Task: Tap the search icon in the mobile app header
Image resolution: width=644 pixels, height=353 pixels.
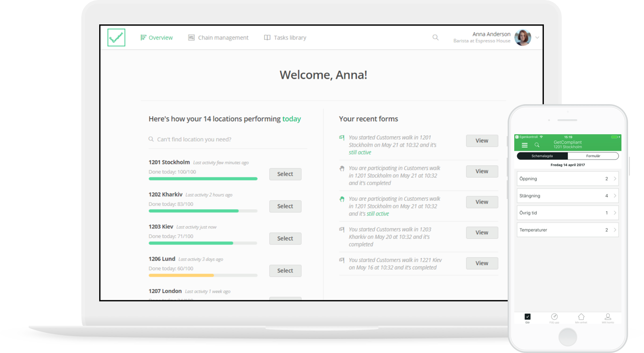Action: coord(537,145)
